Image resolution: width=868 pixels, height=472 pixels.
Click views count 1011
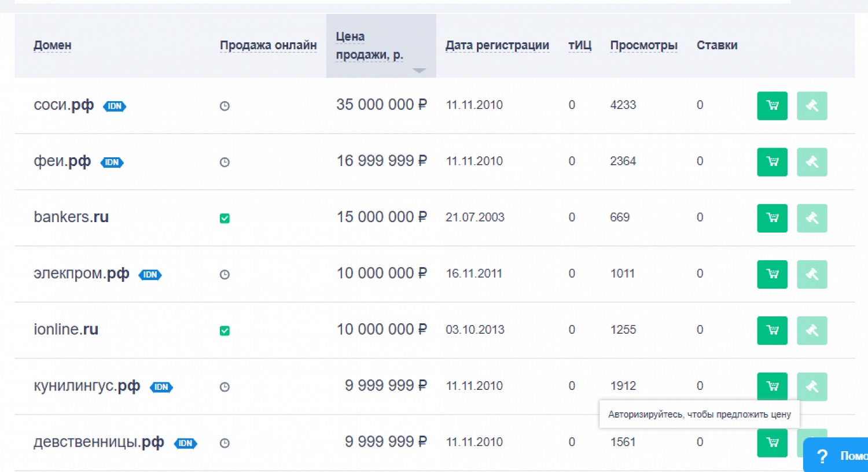(623, 274)
